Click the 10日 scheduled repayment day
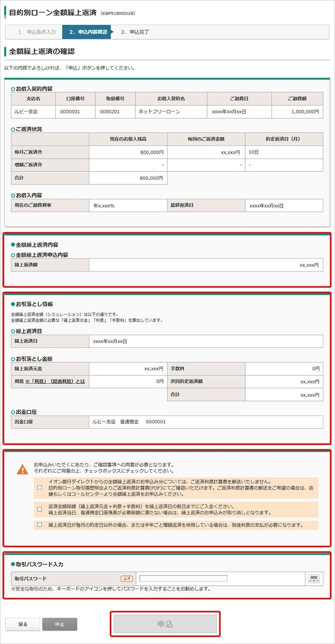Image resolution: width=335 pixels, height=644 pixels. tap(284, 151)
